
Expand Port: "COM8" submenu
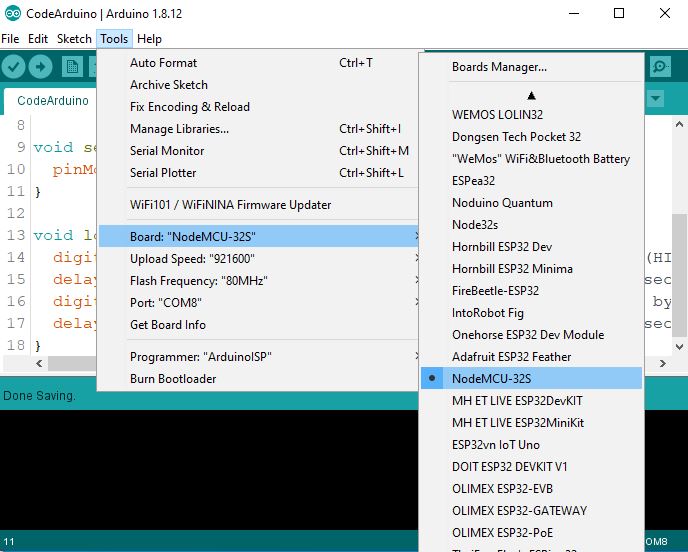[x=258, y=302]
